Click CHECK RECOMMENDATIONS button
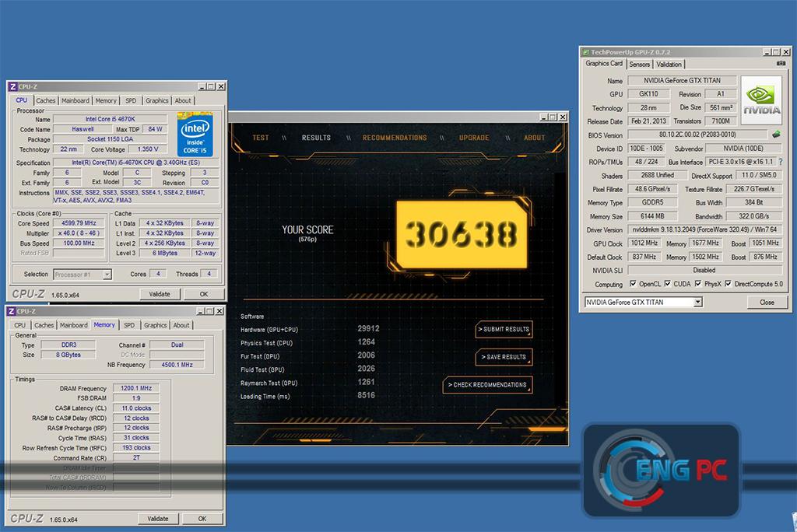Image resolution: width=797 pixels, height=532 pixels. tap(487, 385)
